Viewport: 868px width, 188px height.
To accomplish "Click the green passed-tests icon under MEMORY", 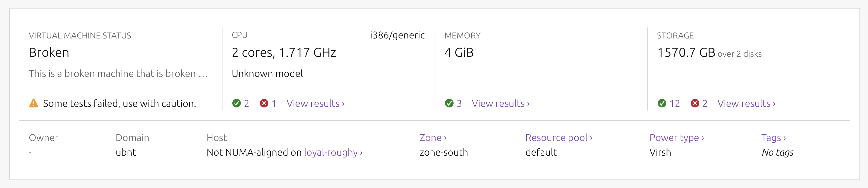I will (x=449, y=103).
